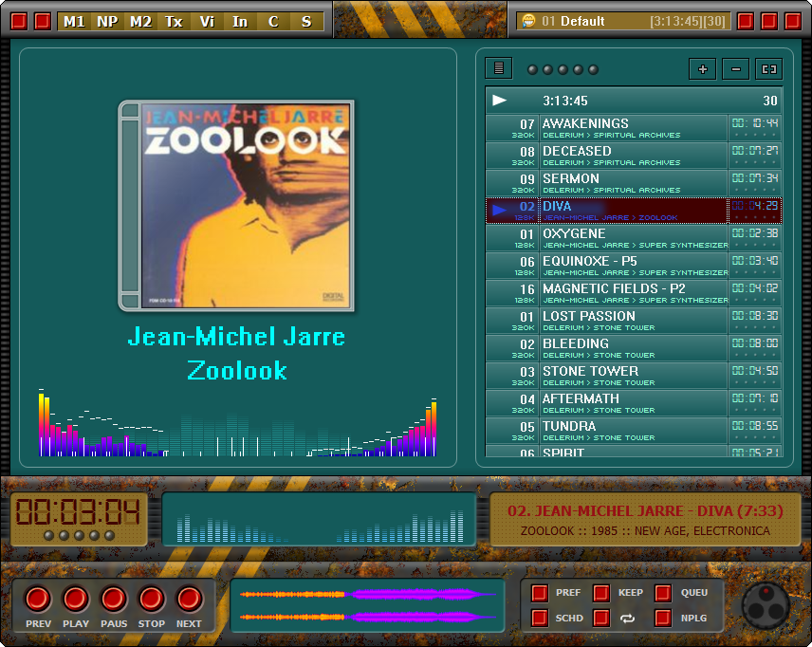Skip ahead with the NEXT button
Image resolution: width=812 pixels, height=647 pixels.
click(190, 600)
